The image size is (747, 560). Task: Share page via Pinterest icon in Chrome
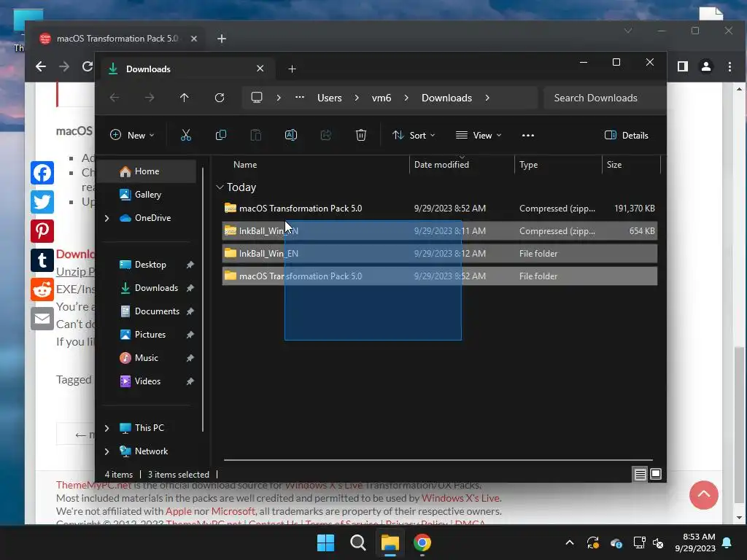tap(42, 231)
